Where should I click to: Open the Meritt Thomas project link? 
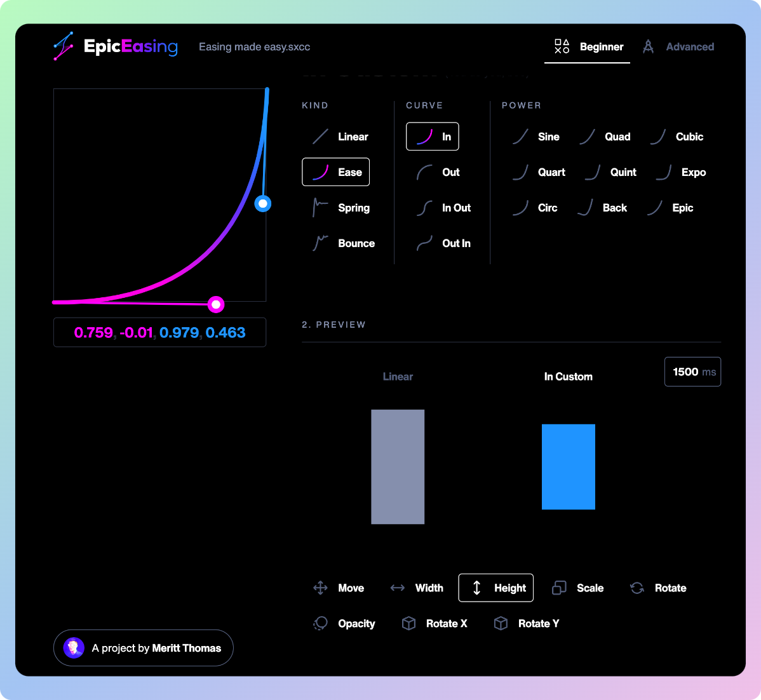144,648
